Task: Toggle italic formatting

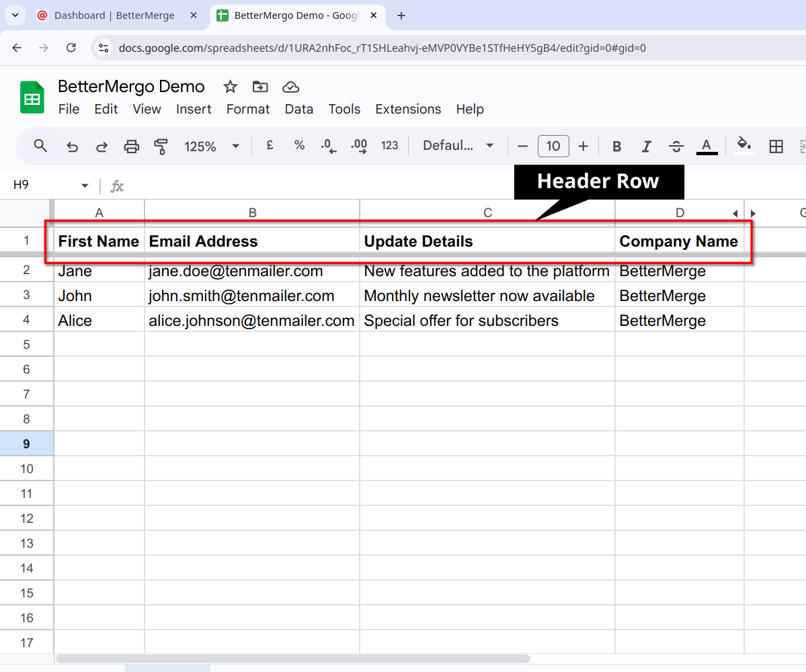Action: point(646,146)
